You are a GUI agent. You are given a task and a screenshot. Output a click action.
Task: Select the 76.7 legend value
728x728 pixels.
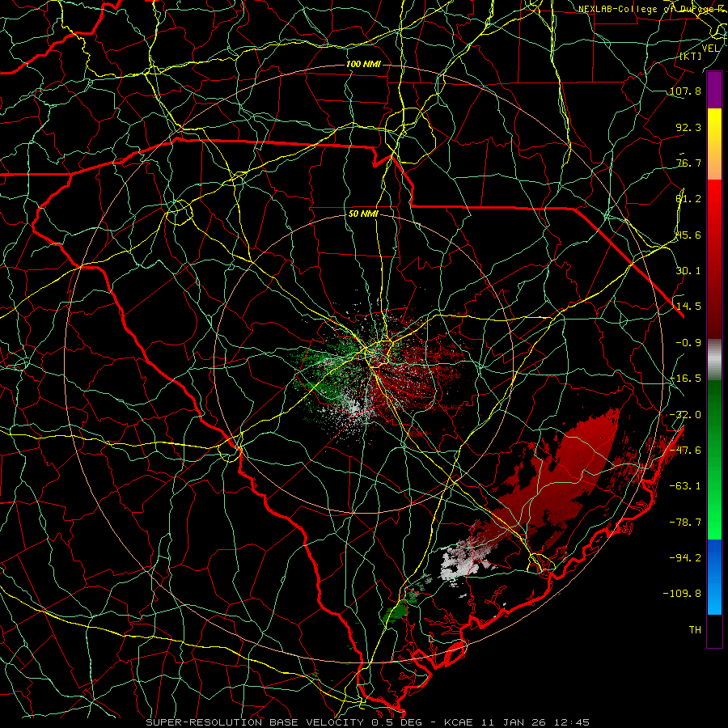click(688, 163)
